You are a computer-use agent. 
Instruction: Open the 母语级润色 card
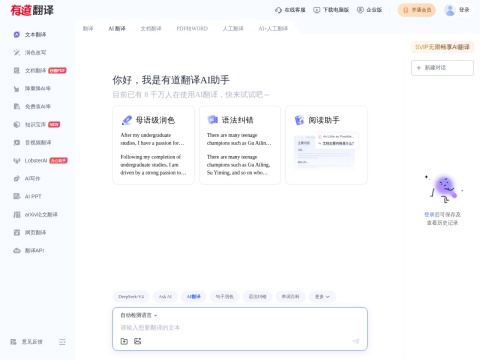pyautogui.click(x=153, y=145)
